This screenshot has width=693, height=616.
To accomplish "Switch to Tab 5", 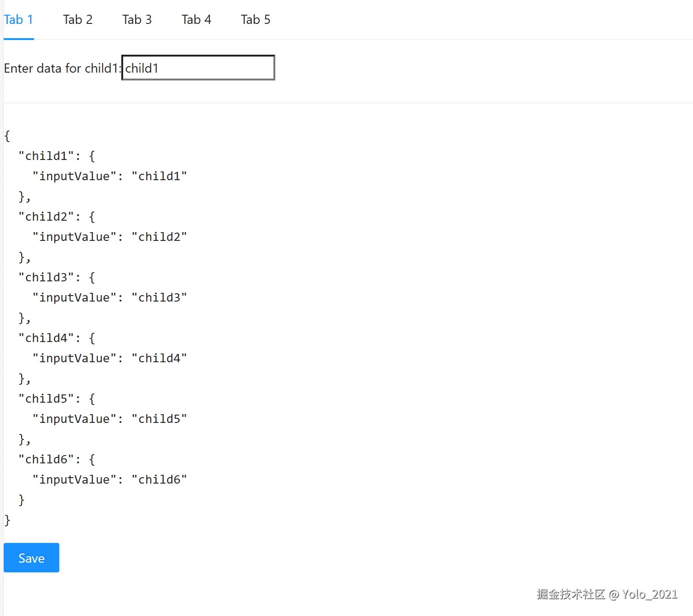I will [256, 20].
